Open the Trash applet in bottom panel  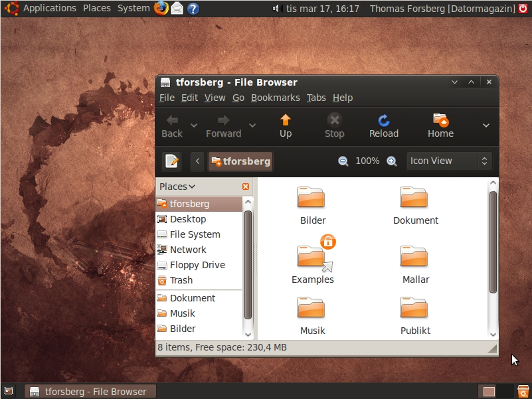pos(523,391)
